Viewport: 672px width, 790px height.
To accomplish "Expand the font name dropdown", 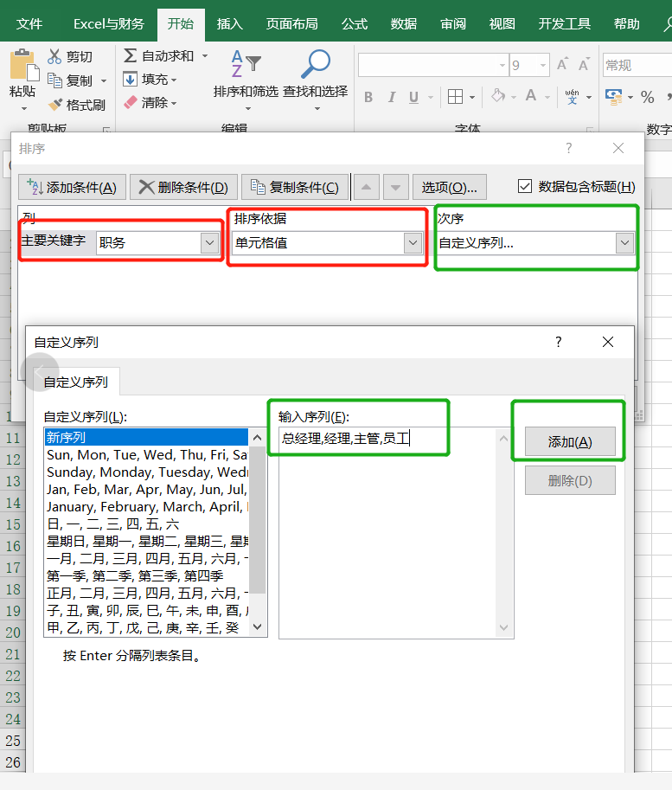I will [x=502, y=65].
